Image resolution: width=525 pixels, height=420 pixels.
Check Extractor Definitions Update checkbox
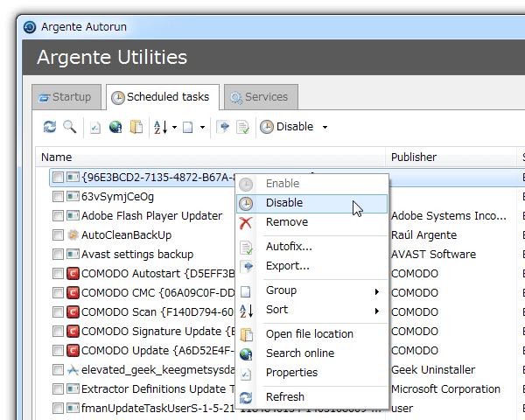click(58, 389)
